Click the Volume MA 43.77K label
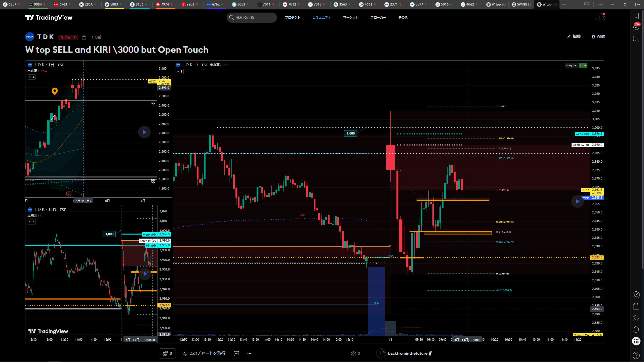The image size is (644, 362). (588, 335)
